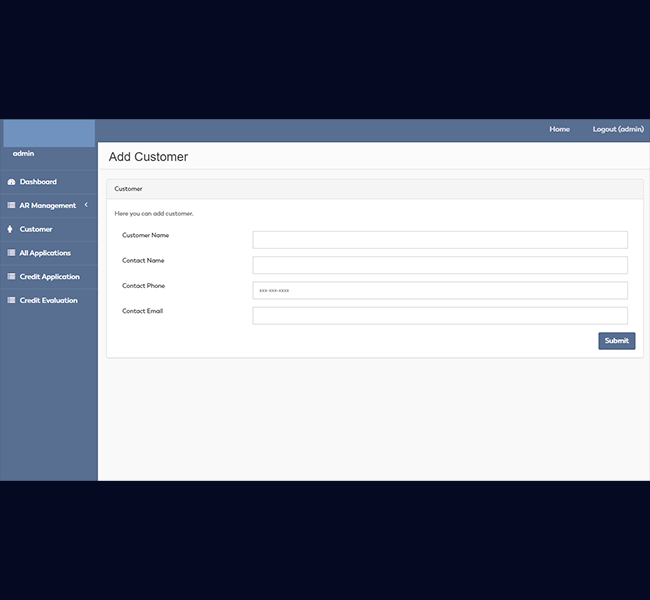Open the All Applications page
This screenshot has height=600, width=650.
pyautogui.click(x=45, y=253)
